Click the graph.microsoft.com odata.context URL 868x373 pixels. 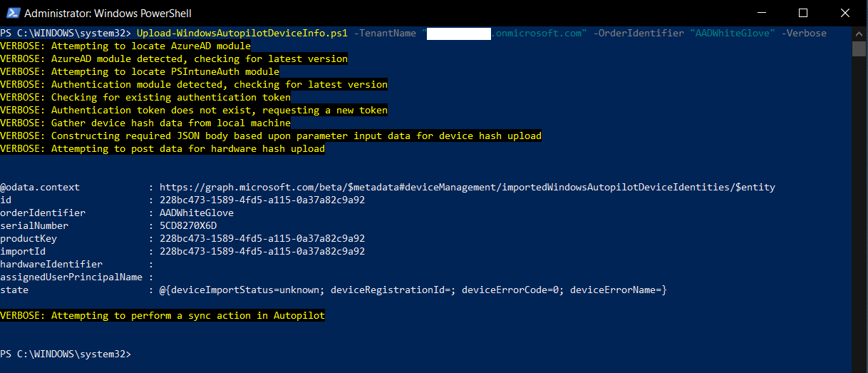click(467, 187)
